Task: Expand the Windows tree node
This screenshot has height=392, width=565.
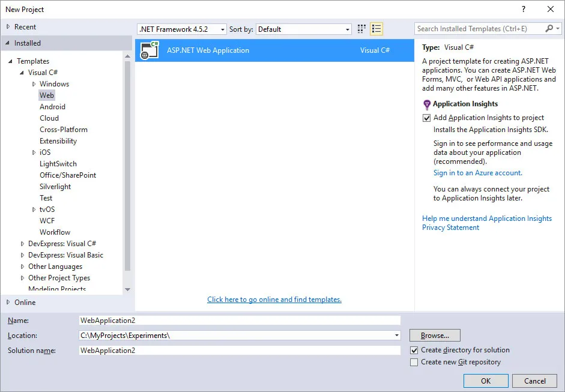Action: (34, 84)
